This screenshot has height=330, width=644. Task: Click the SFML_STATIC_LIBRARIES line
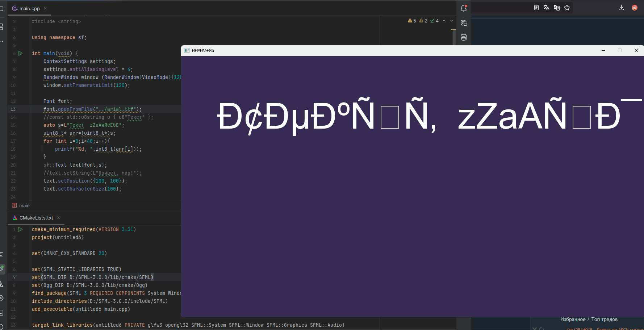(77, 269)
